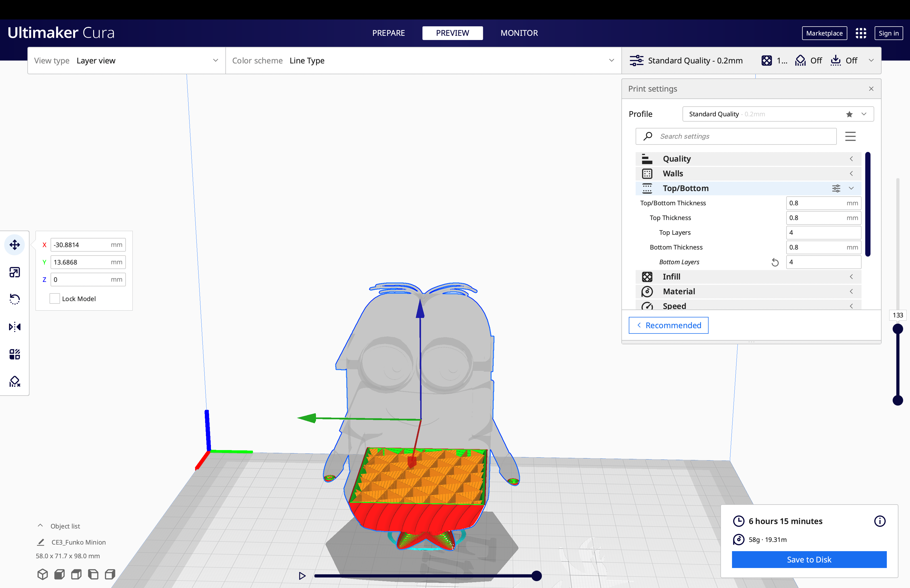The height and width of the screenshot is (588, 910).
Task: Click the settings panel scrollbar
Action: click(868, 204)
